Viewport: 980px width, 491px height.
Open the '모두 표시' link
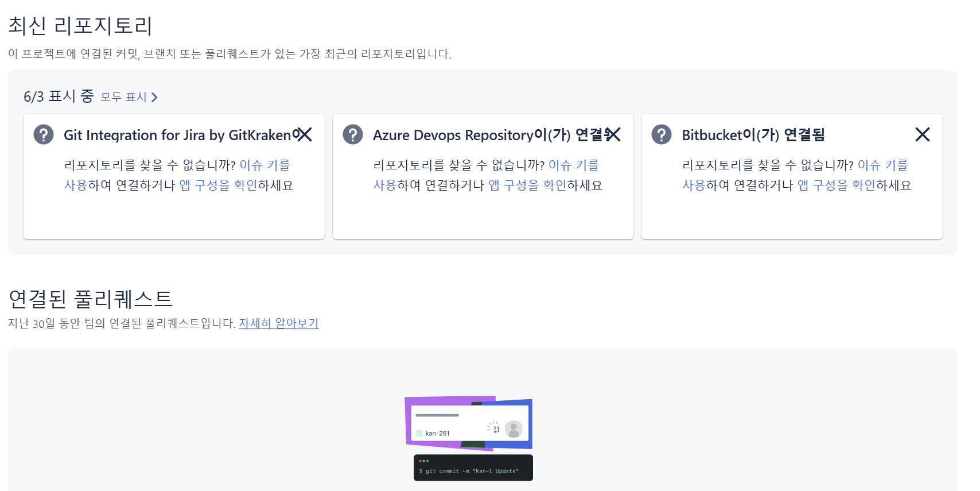point(123,97)
